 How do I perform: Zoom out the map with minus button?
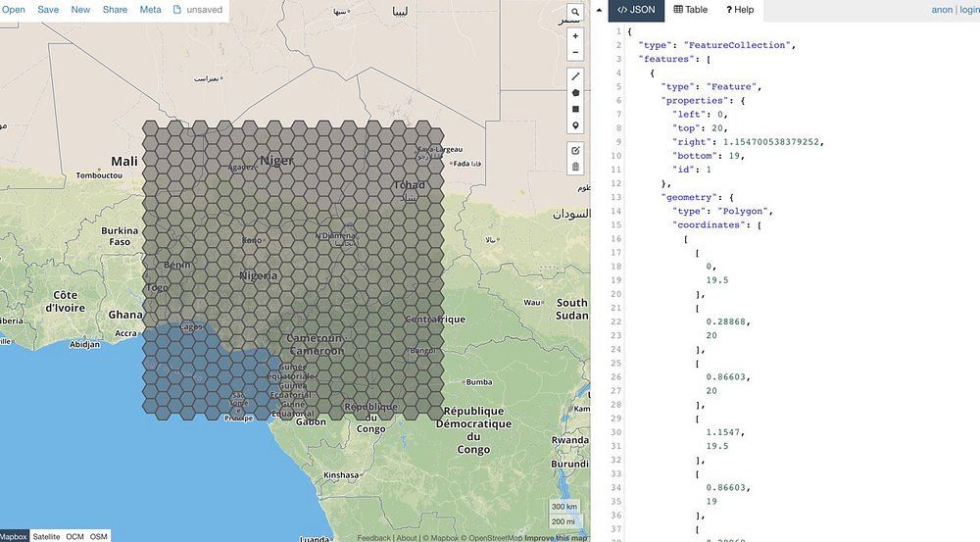575,53
